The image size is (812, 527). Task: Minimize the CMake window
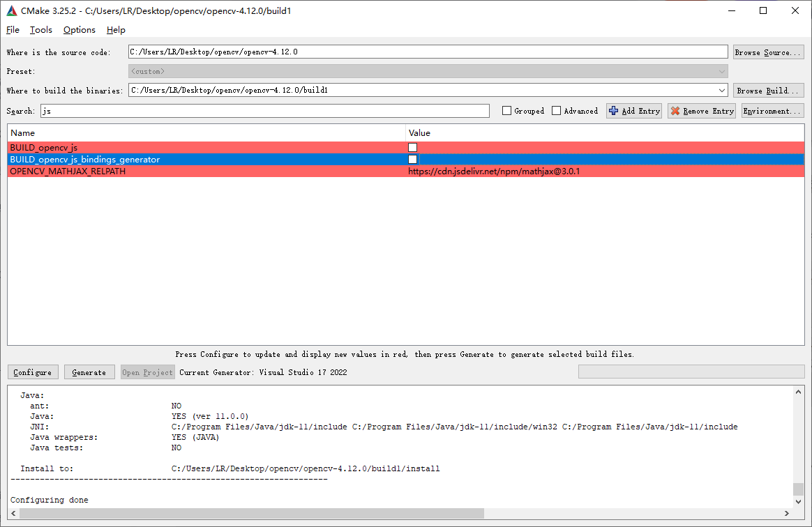[x=731, y=10]
